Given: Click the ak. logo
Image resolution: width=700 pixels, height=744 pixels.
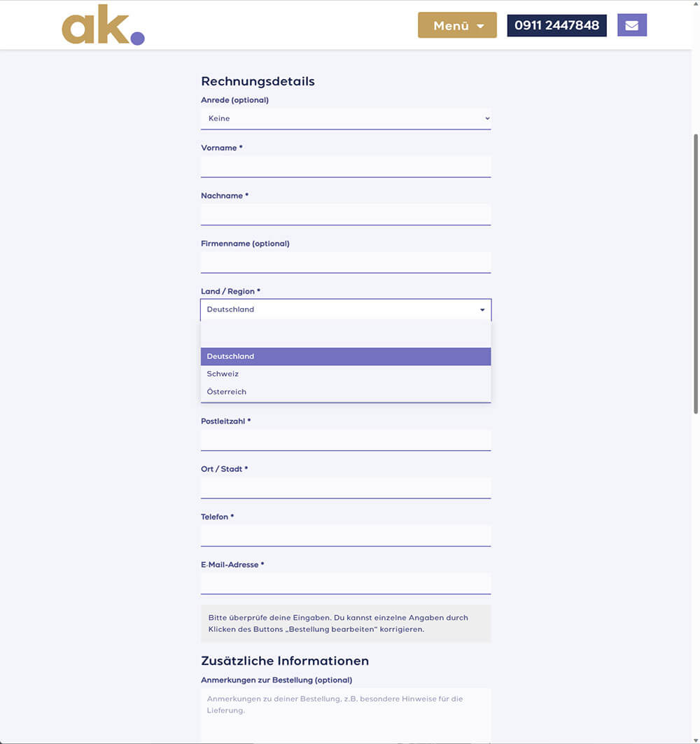Looking at the screenshot, I should [x=103, y=28].
